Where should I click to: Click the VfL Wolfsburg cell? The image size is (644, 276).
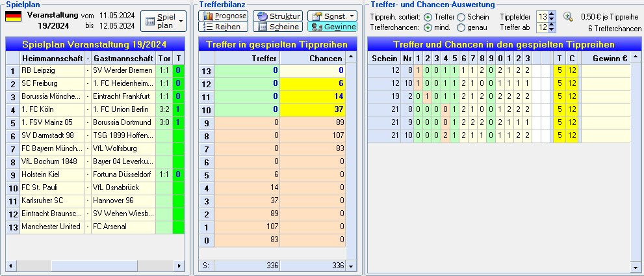pyautogui.click(x=123, y=148)
